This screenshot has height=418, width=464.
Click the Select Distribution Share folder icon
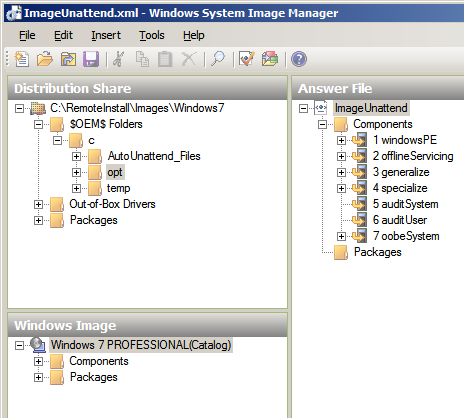point(68,59)
